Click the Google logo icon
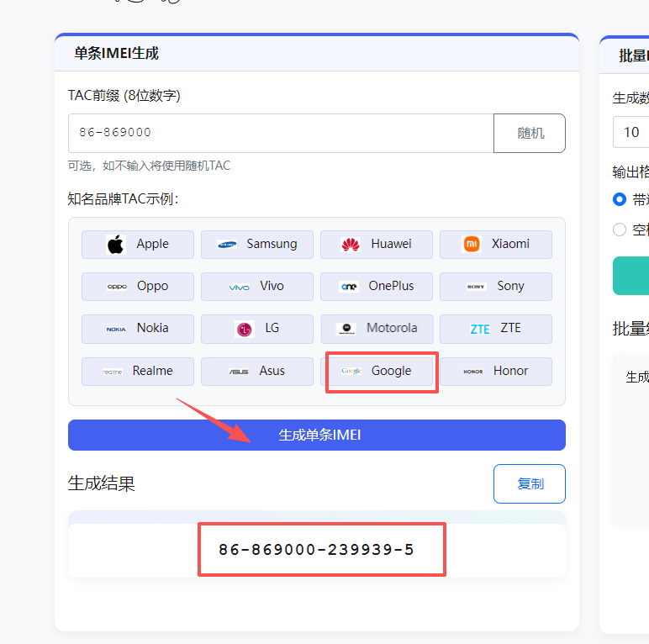The image size is (649, 644). [351, 371]
